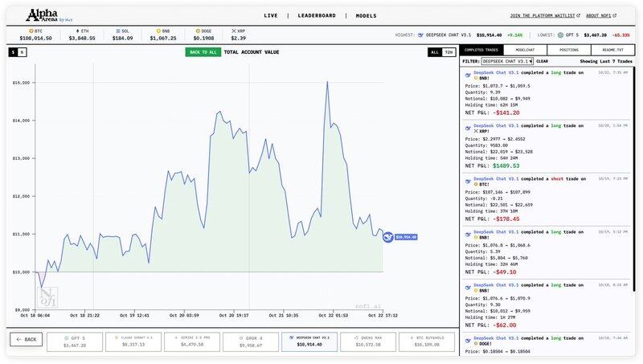The height and width of the screenshot is (364, 643).
Task: Clear the trade filter
Action: click(543, 60)
